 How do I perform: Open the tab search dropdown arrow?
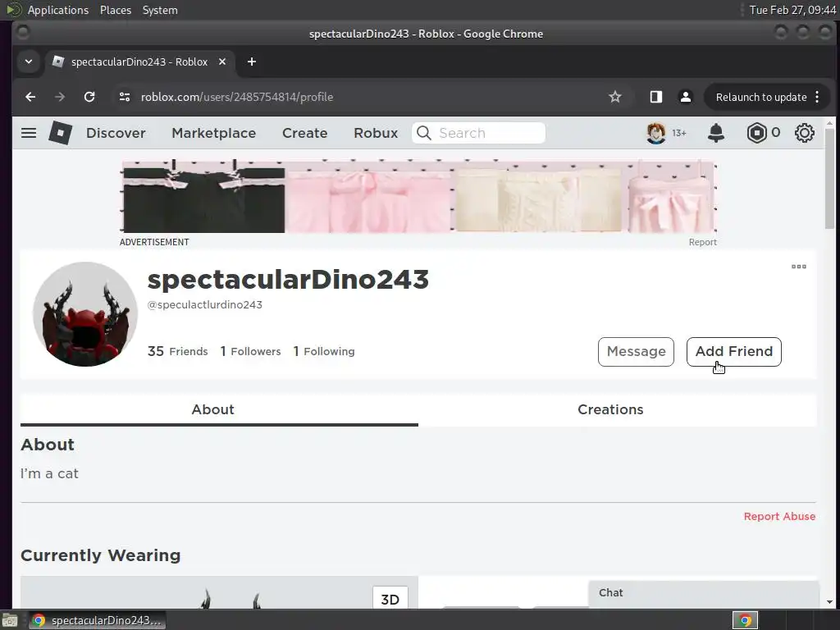coord(29,62)
